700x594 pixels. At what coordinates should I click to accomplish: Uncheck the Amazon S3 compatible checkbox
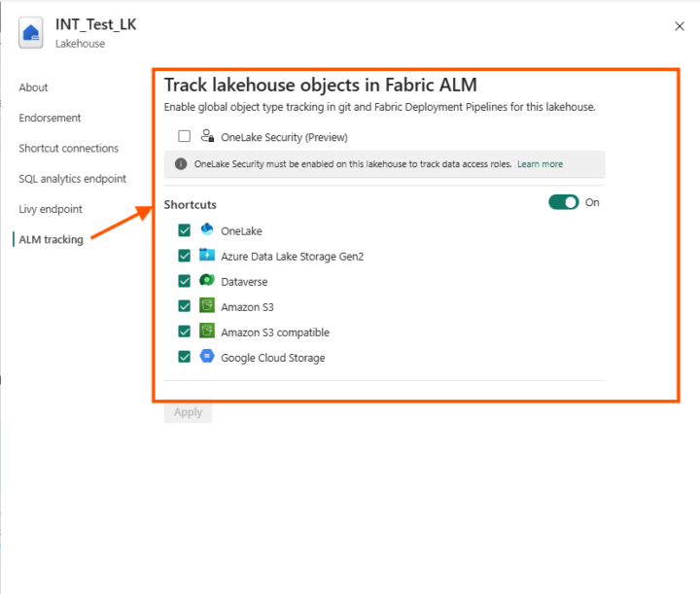click(185, 332)
